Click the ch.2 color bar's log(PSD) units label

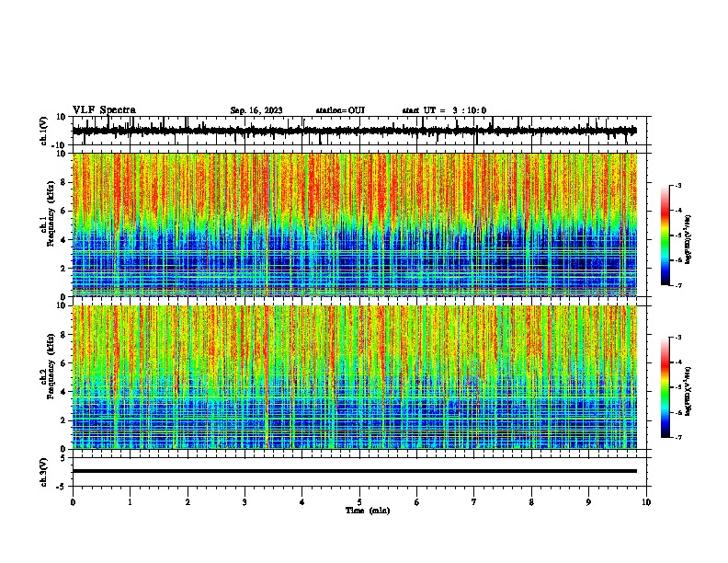point(688,391)
